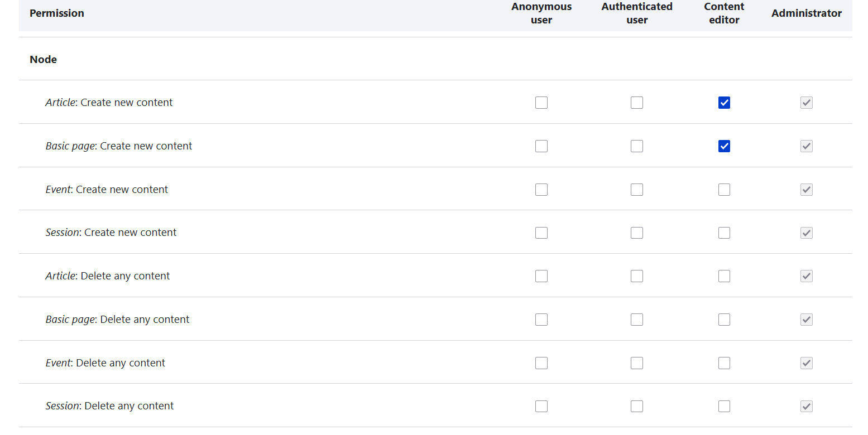Enable Article: Create new content for Anonymous user

pyautogui.click(x=541, y=103)
